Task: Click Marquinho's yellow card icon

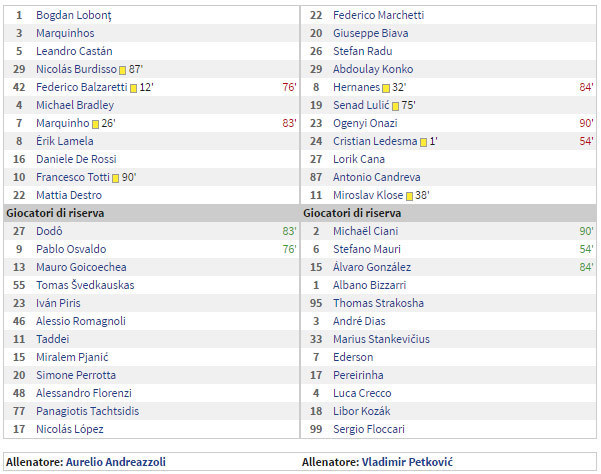Action: pos(95,124)
